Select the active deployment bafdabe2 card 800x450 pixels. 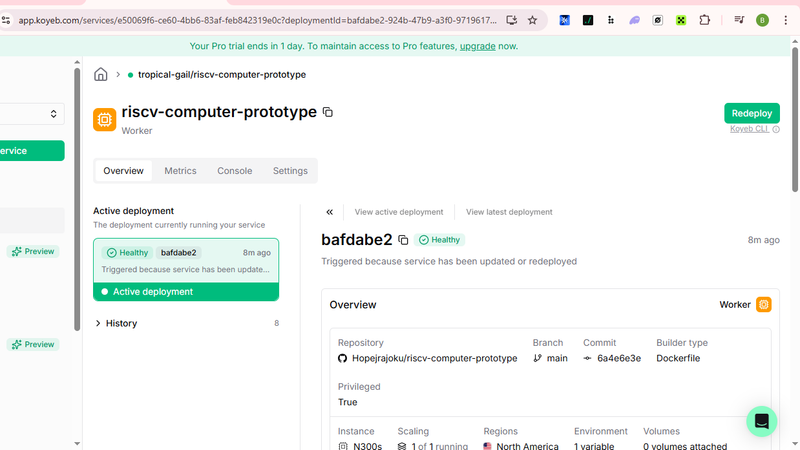186,262
